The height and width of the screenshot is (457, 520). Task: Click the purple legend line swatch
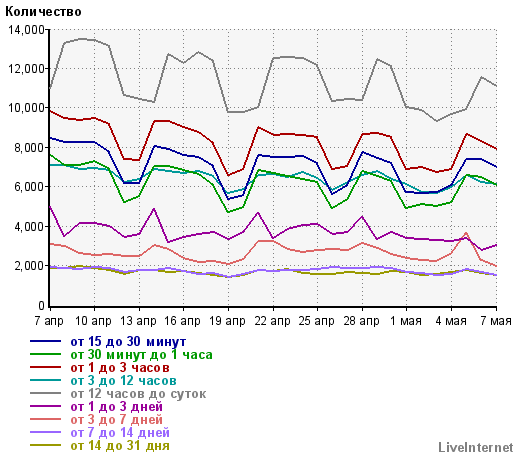pos(45,406)
